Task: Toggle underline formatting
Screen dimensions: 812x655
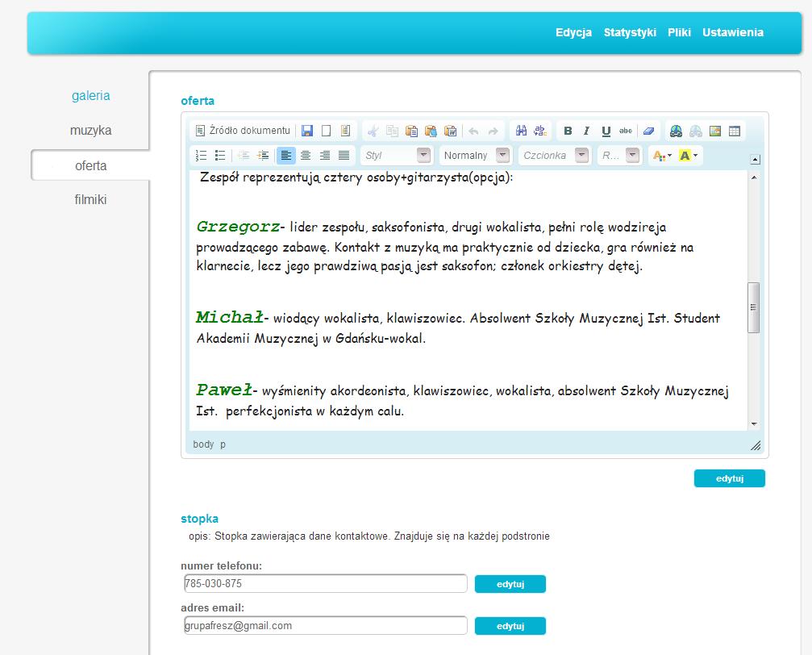Action: pos(606,131)
